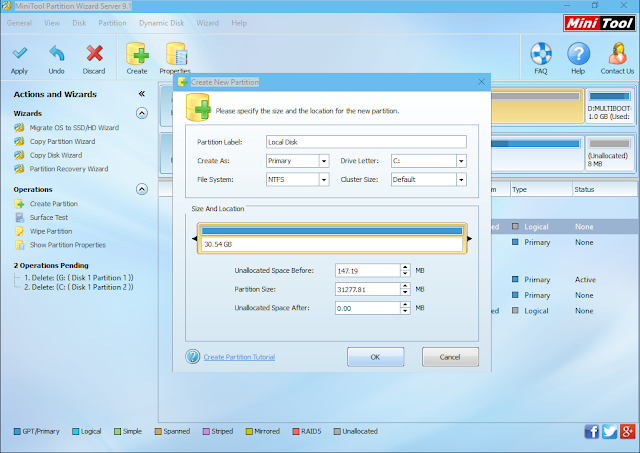Click the left handle of partition size slider

(x=194, y=238)
